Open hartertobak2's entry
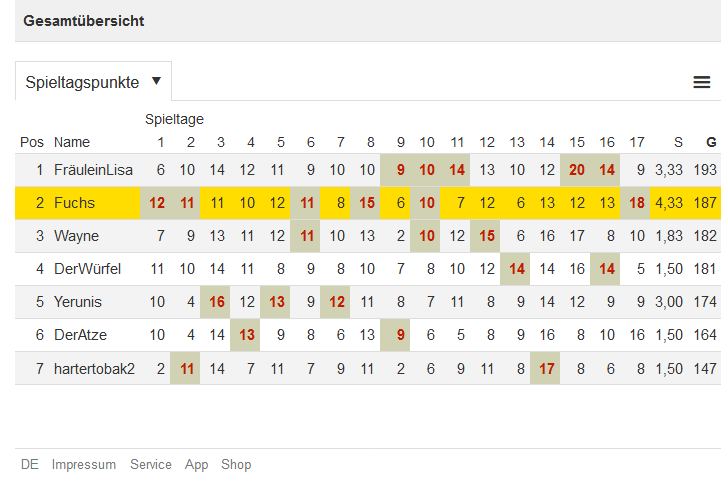 tap(94, 368)
